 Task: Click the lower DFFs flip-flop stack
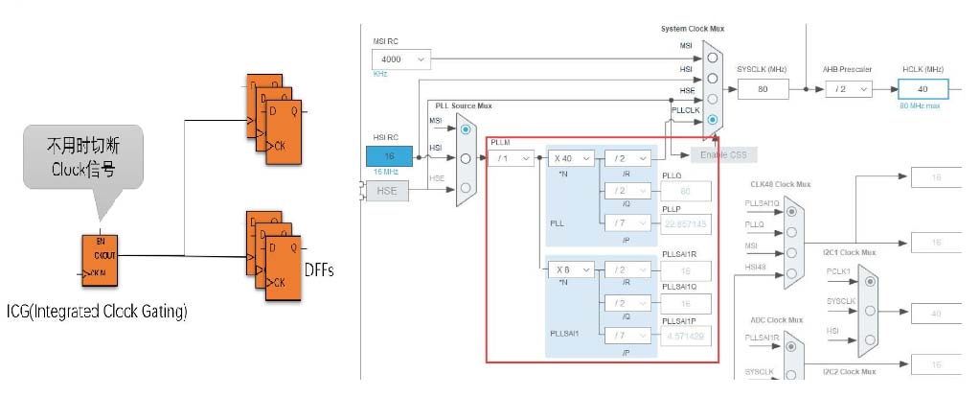point(274,256)
